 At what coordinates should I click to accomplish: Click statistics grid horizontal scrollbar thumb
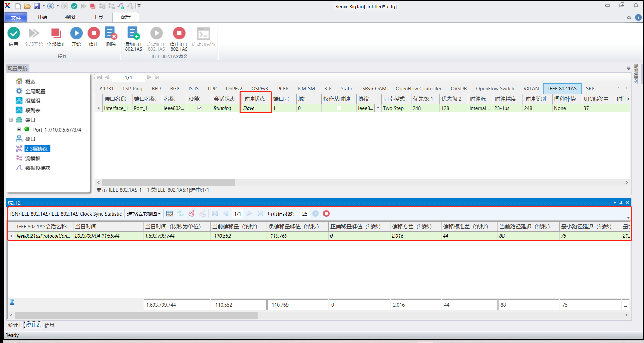click(x=136, y=315)
